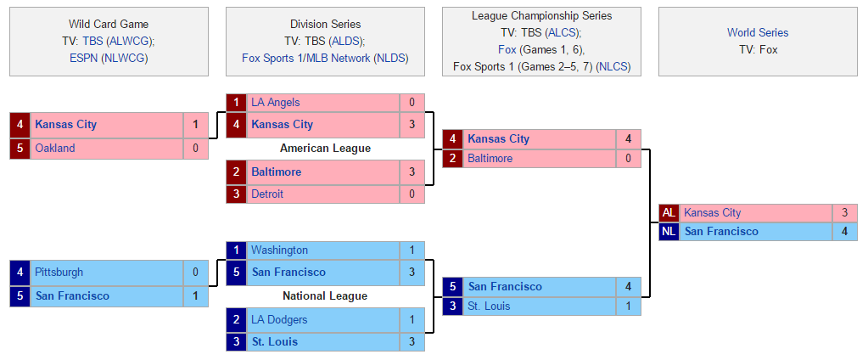Open LA Dodgers team link
Image resolution: width=868 pixels, height=360 pixels.
[x=278, y=320]
